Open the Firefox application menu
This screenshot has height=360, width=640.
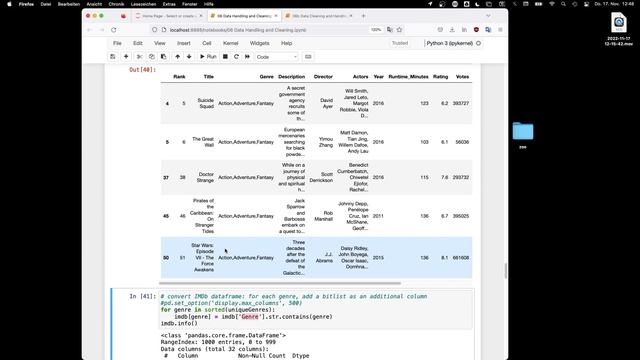coord(500,30)
